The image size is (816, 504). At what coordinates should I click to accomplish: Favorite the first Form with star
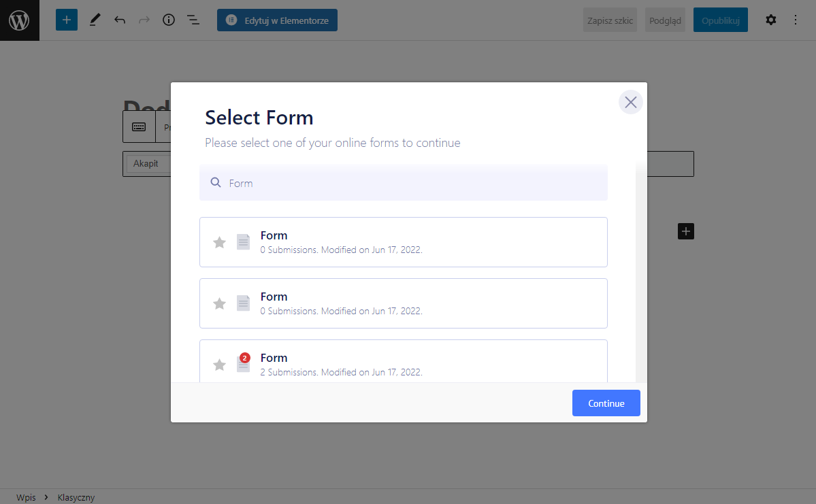coord(219,242)
